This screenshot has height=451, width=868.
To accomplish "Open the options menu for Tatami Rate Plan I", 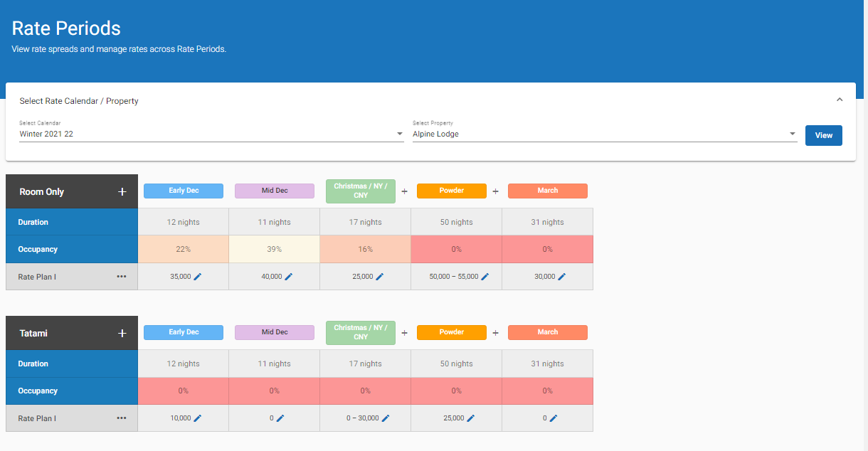I will point(122,418).
